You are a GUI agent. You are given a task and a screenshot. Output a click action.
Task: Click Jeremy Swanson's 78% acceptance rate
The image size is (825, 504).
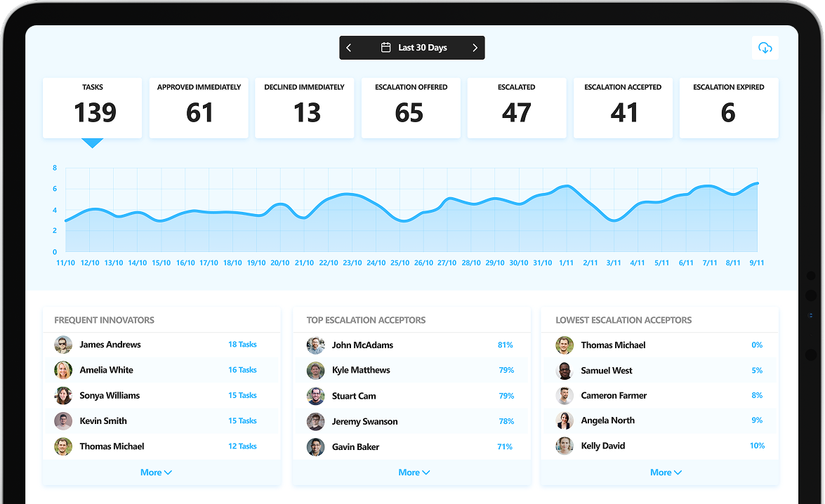[506, 421]
